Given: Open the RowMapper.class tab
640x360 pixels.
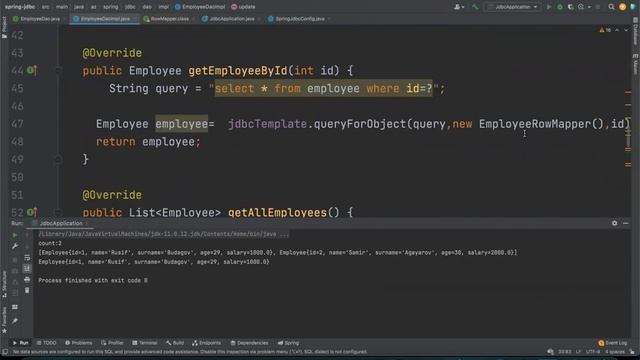Looking at the screenshot, I should click(169, 19).
